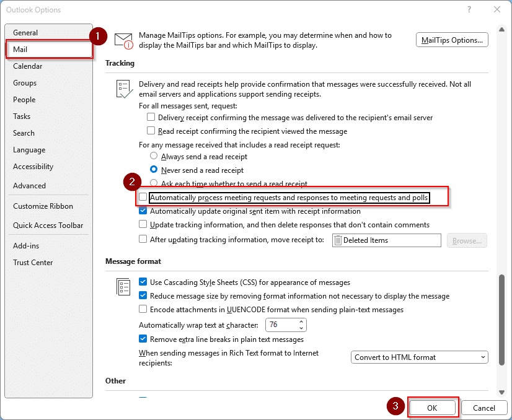Open Customize Ribbon settings
This screenshot has height=420, width=512.
pyautogui.click(x=49, y=206)
